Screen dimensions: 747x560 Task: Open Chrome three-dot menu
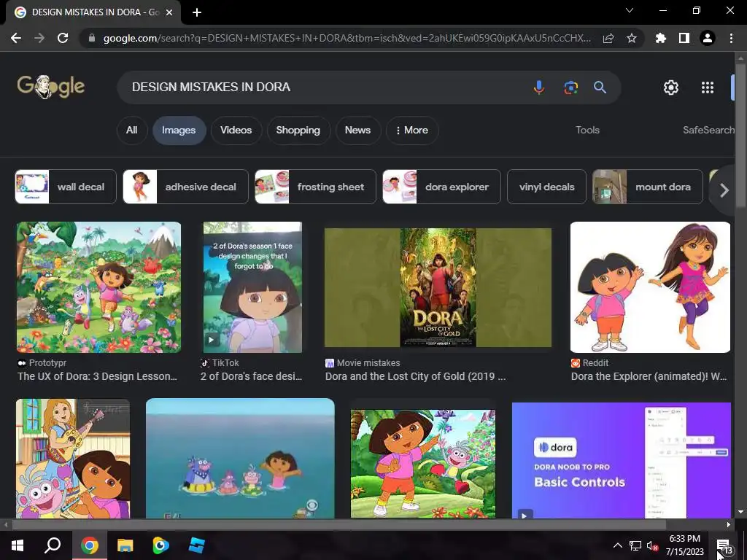pos(731,38)
